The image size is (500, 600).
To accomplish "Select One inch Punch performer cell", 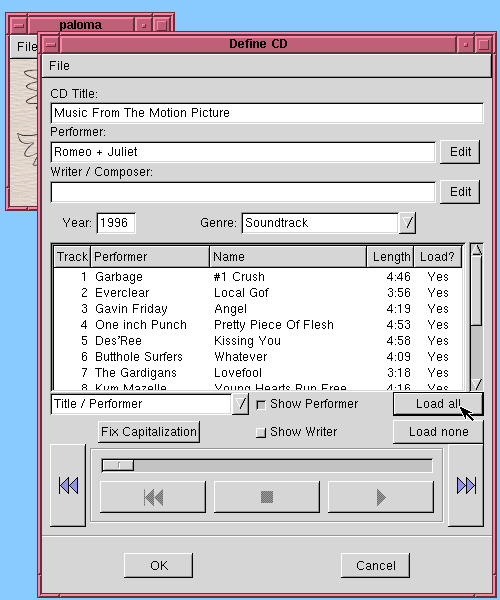I will coord(141,325).
